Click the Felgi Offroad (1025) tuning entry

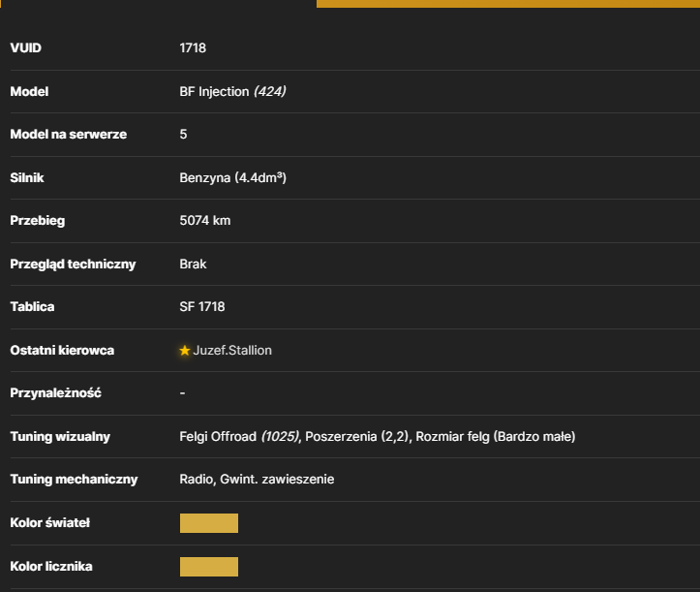240,437
